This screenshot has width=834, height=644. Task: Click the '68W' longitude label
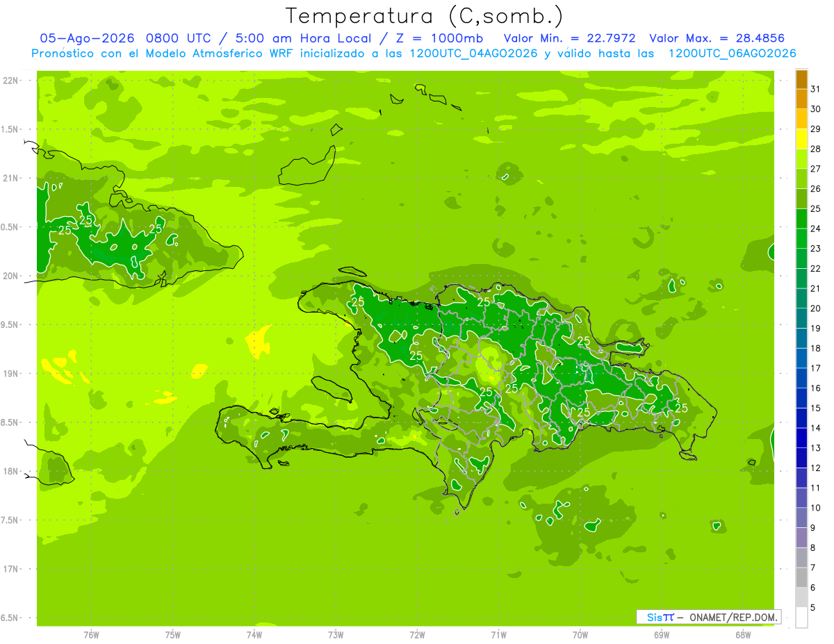click(743, 635)
